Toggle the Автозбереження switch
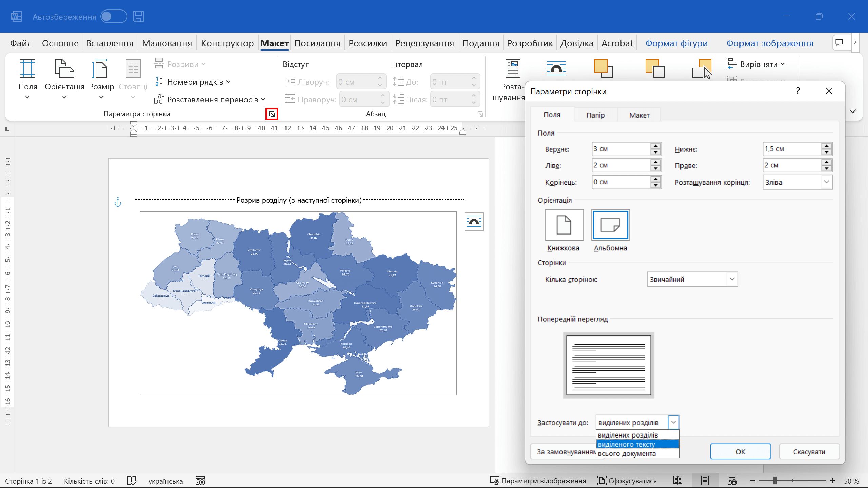868x488 pixels. (114, 17)
